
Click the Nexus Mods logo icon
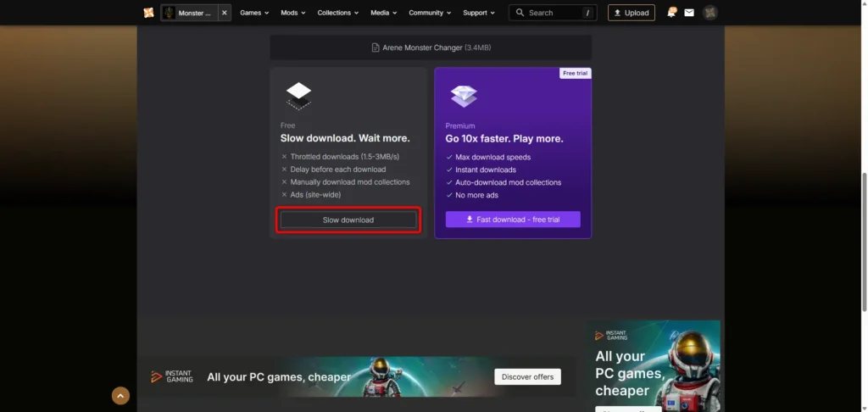coord(148,13)
